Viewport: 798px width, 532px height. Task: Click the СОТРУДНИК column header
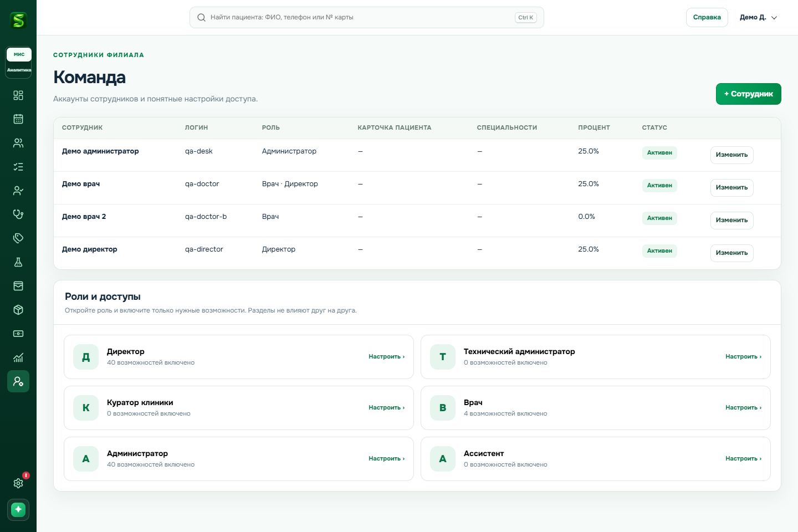point(82,127)
